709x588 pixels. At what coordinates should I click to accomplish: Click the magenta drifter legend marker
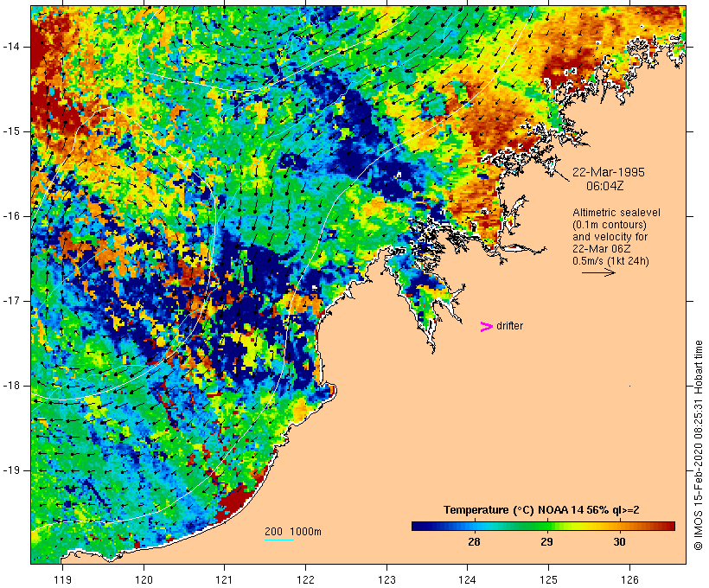point(486,327)
